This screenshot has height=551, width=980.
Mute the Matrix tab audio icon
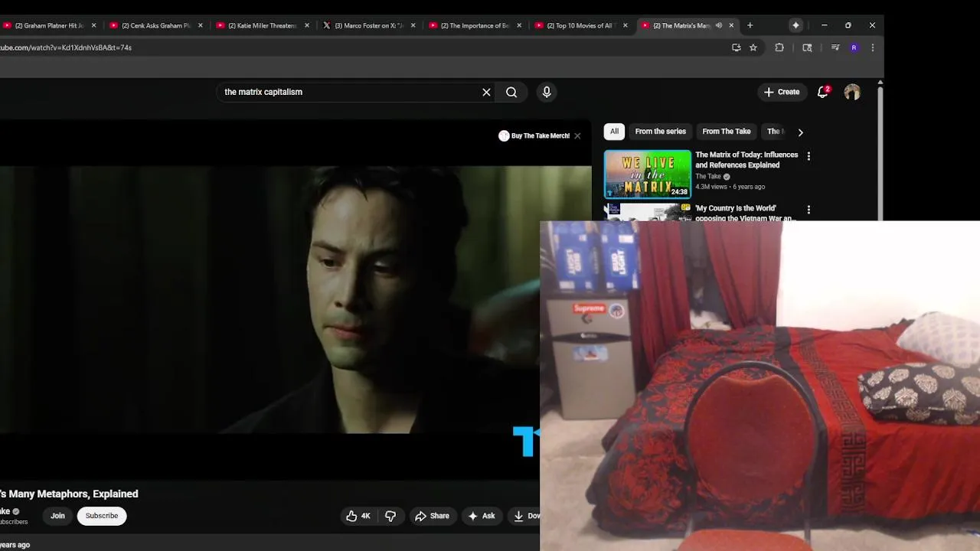click(719, 25)
